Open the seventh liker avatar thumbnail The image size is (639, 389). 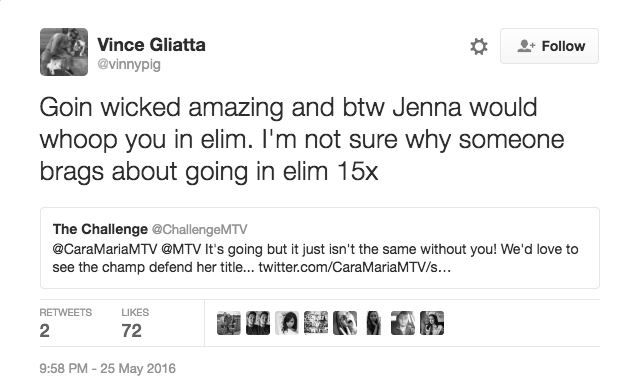click(x=403, y=323)
